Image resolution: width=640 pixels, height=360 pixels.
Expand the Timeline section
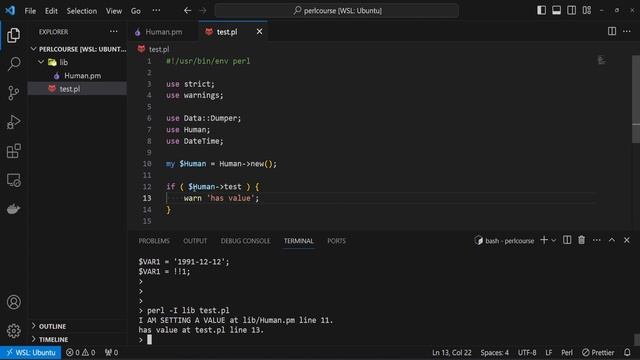point(78,339)
